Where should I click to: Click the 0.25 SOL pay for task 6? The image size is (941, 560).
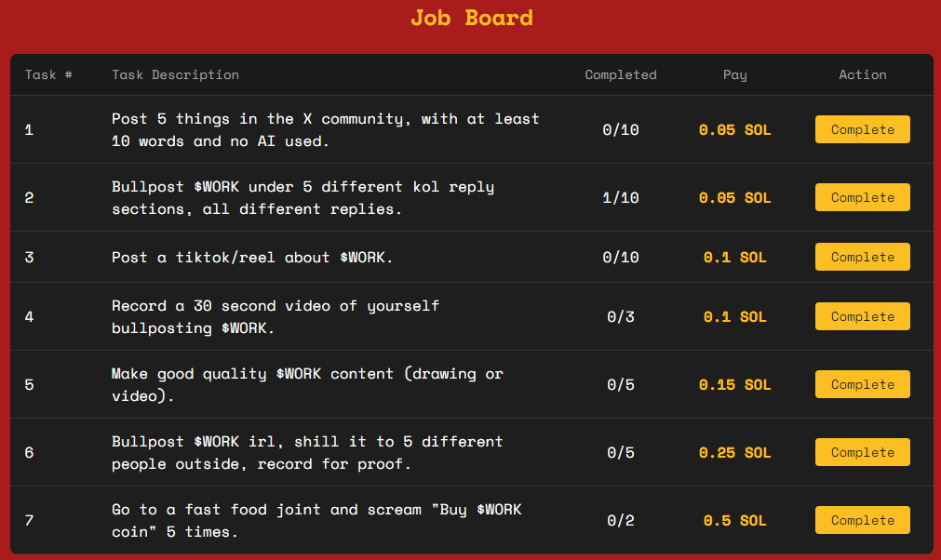[x=734, y=452]
